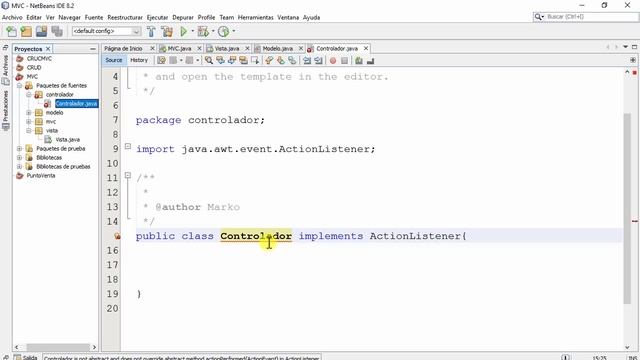This screenshot has height=360, width=640.
Task: Expand the Bibliotecas node
Action: 19,158
